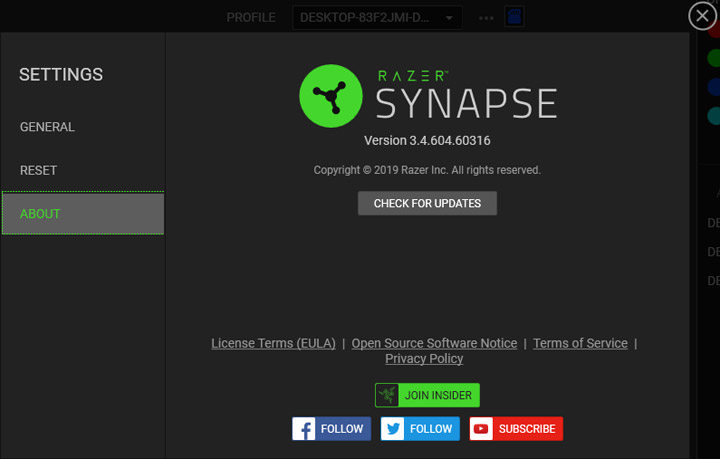This screenshot has height=459, width=720.
Task: Select the ABOUT settings section
Action: (x=83, y=213)
